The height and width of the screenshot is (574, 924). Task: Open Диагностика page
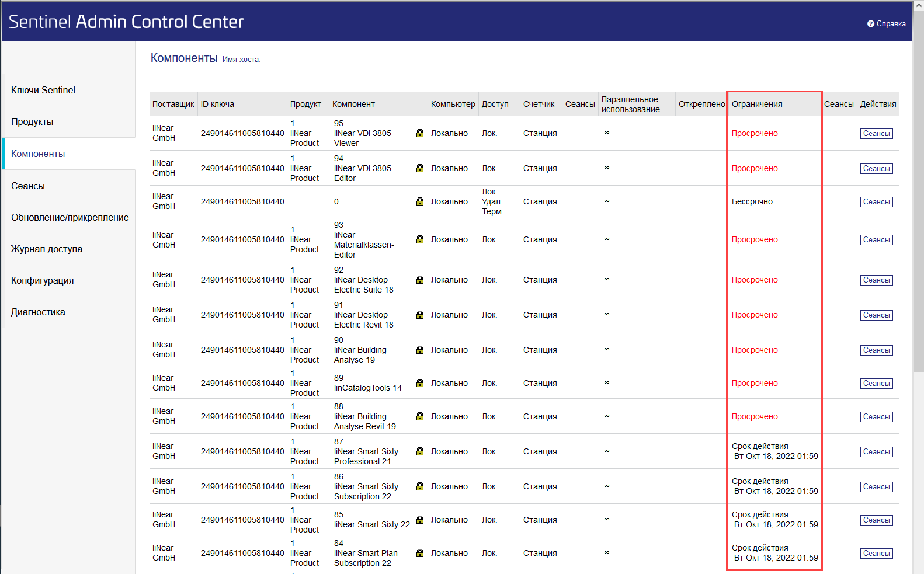(x=38, y=312)
